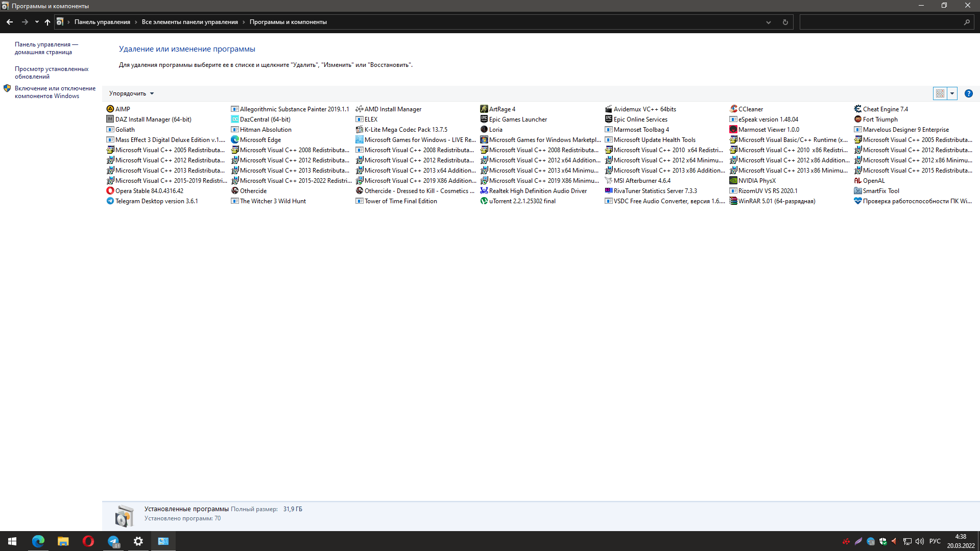Select Goliath program entry
This screenshot has width=980, height=551.
125,130
